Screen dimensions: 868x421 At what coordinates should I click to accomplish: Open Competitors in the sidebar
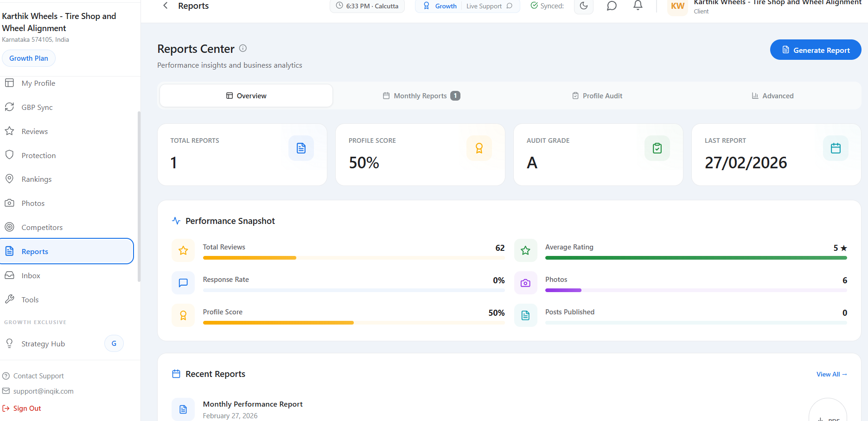[42, 228]
